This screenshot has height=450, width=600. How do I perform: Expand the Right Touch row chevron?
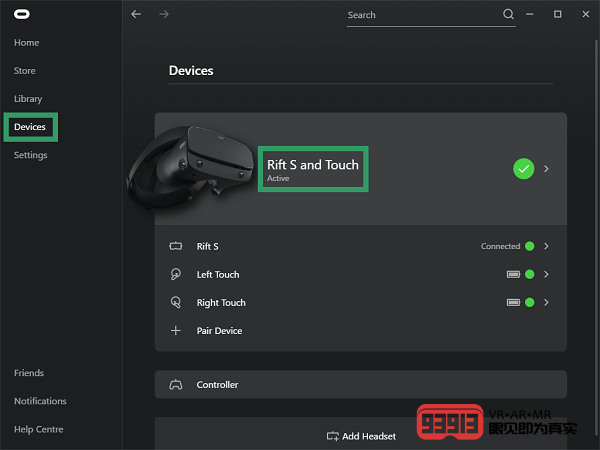click(x=546, y=302)
